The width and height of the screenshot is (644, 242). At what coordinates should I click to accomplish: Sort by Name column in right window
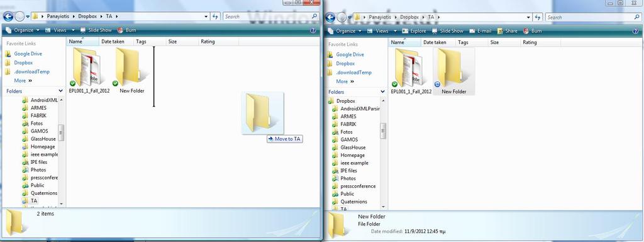404,42
